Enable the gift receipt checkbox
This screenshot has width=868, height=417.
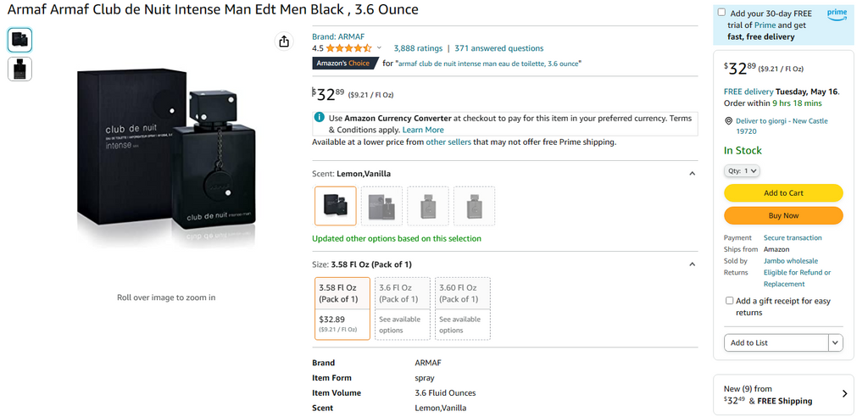tap(729, 301)
